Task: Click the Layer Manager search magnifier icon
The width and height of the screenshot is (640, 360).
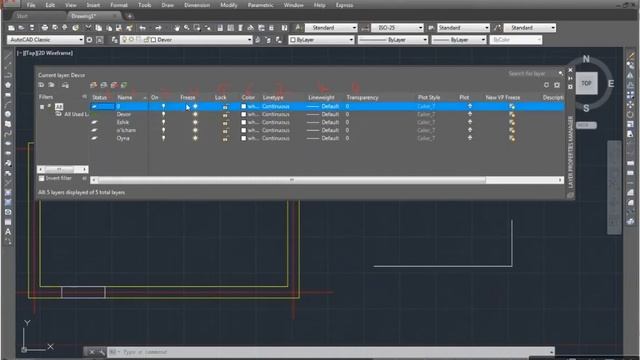Action: tap(560, 73)
